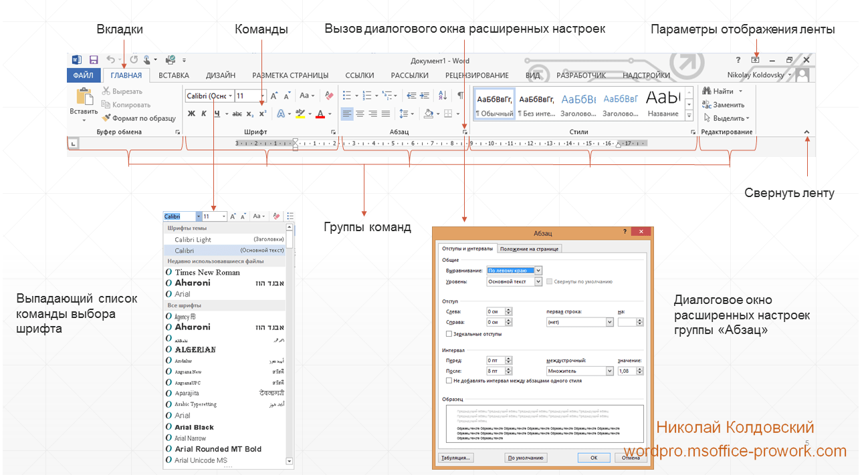Justify text in Абзац group
868x475 pixels.
pos(386,114)
